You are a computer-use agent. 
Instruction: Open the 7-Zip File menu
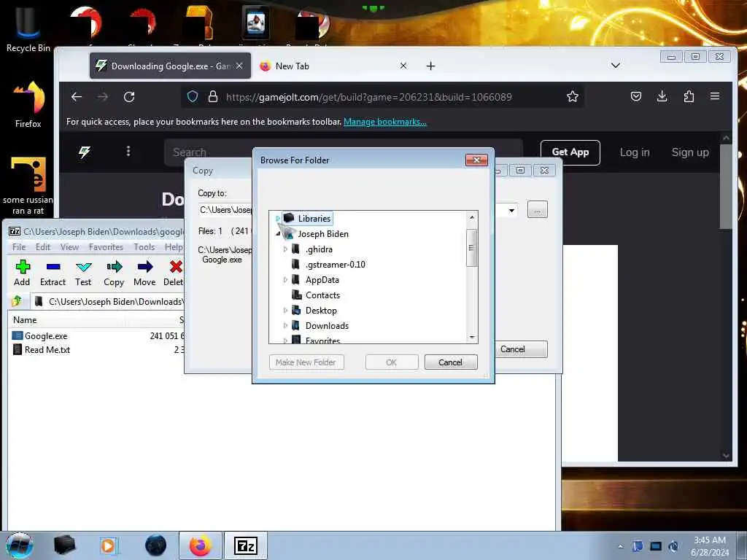pyautogui.click(x=19, y=247)
